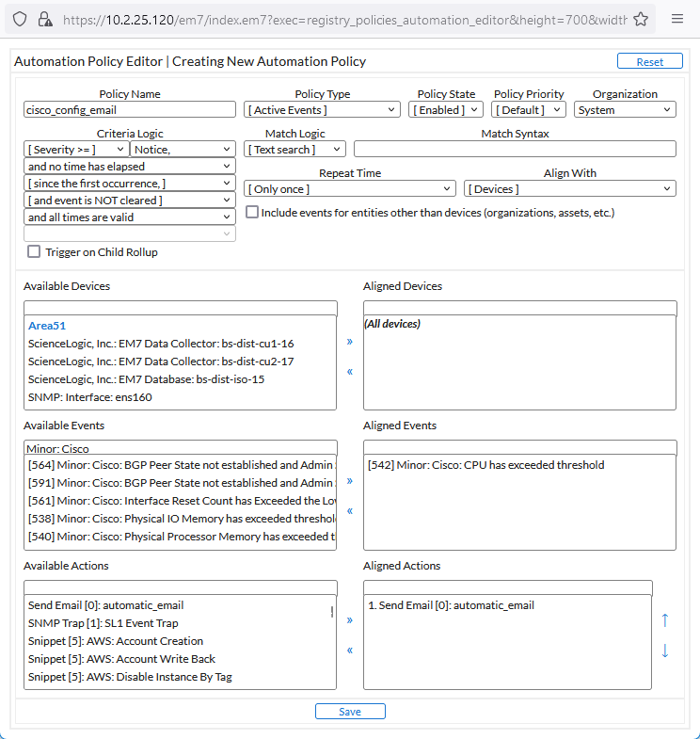Move aligned action up with up arrow

click(665, 619)
